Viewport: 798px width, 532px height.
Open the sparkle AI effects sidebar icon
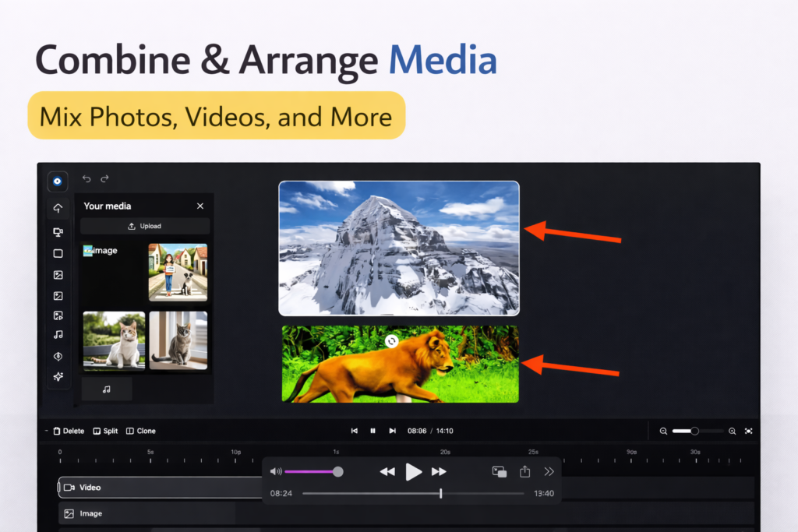58,377
